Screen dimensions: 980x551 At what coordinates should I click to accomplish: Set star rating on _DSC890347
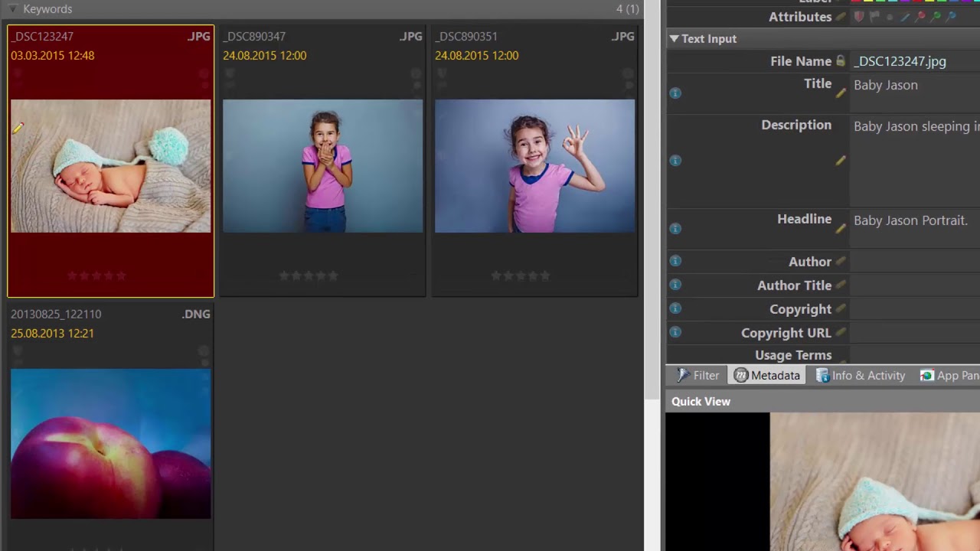click(x=309, y=275)
